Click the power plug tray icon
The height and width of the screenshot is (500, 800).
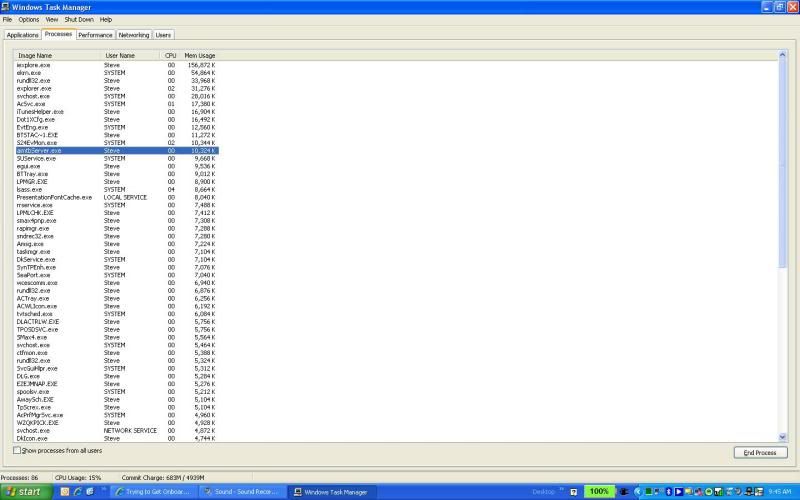click(624, 492)
